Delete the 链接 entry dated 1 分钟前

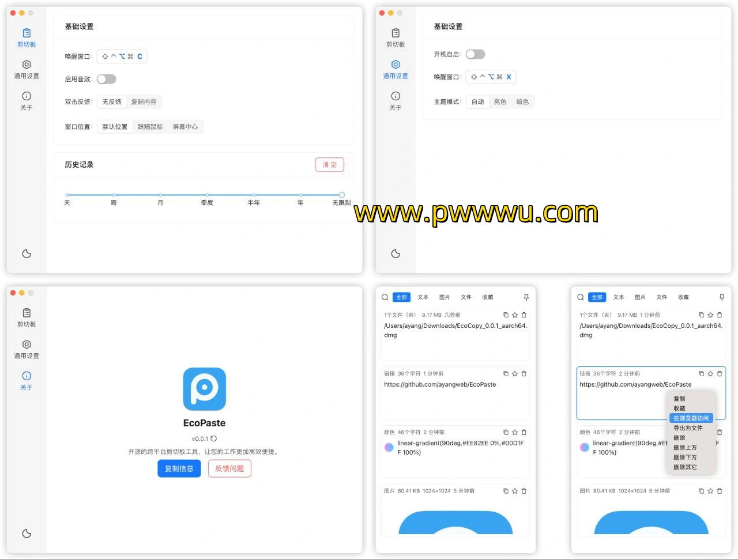(x=524, y=374)
